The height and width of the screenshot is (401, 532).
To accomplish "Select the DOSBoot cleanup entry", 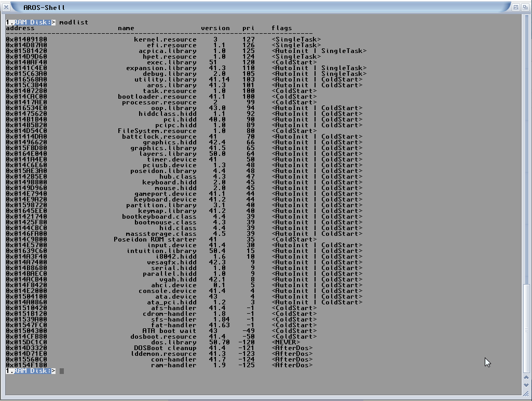I will pos(165,348).
